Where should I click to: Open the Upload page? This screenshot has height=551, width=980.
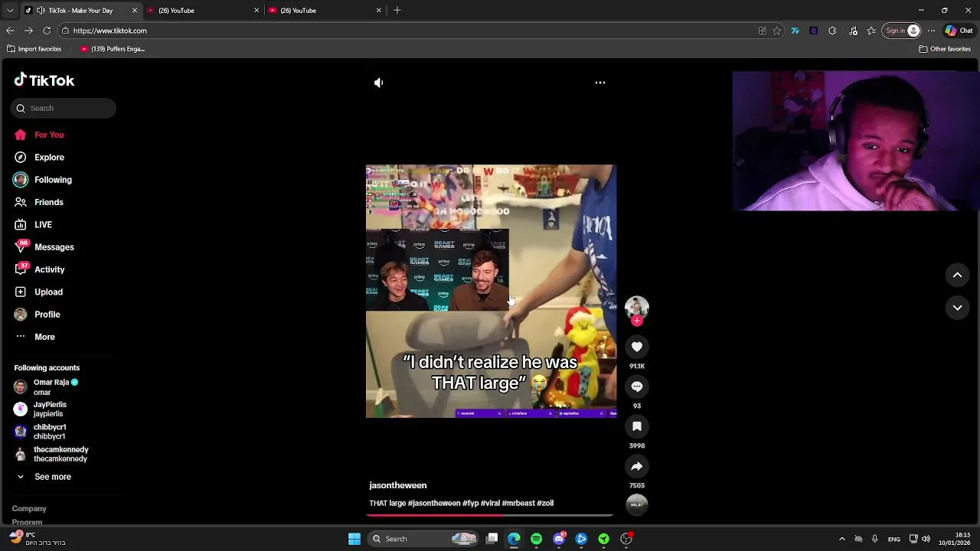[38, 292]
